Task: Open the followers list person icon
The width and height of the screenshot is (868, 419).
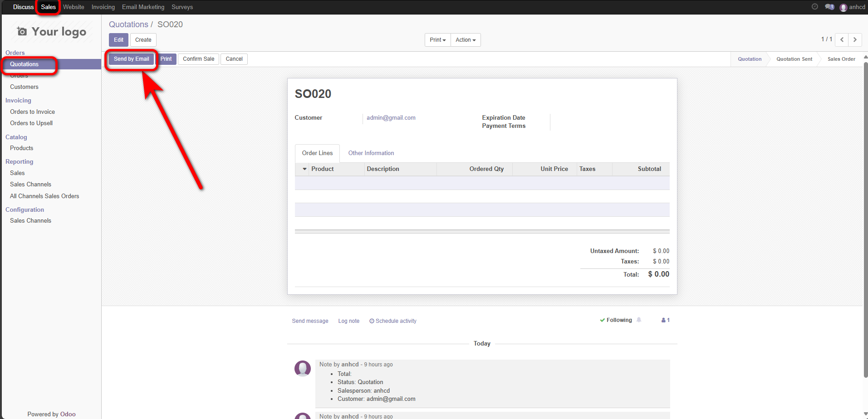Action: pos(665,320)
